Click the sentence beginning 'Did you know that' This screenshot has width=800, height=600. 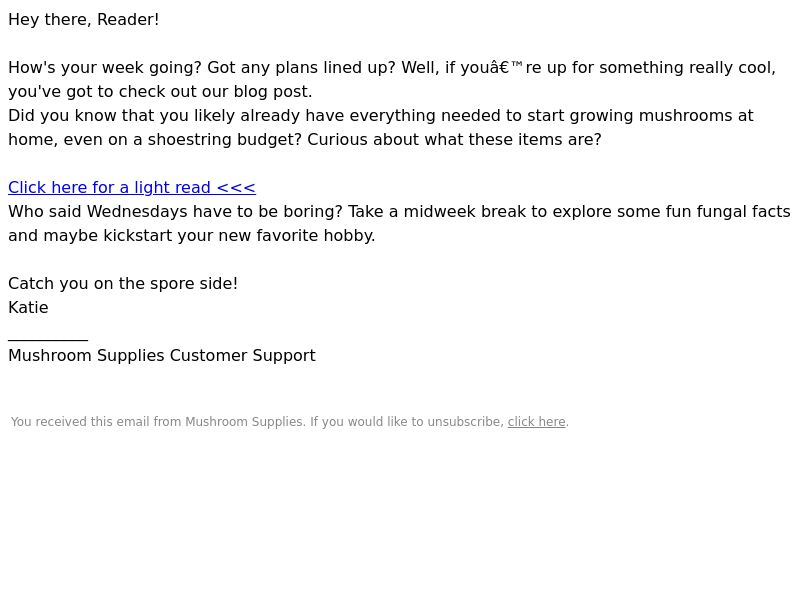pyautogui.click(x=381, y=128)
